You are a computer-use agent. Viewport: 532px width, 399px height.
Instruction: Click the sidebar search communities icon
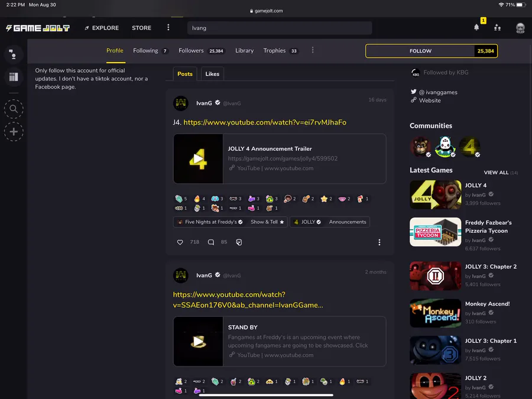[x=14, y=109]
